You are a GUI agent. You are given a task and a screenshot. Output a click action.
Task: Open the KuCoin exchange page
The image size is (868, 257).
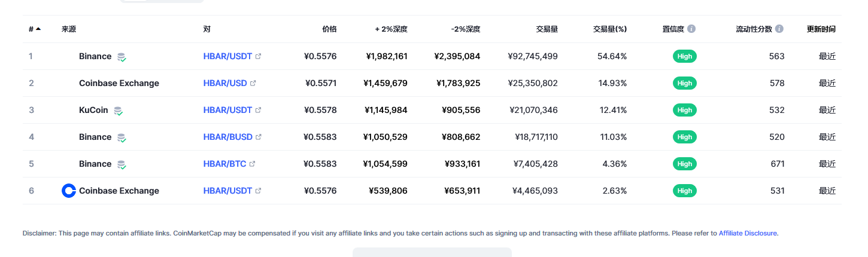pos(93,110)
